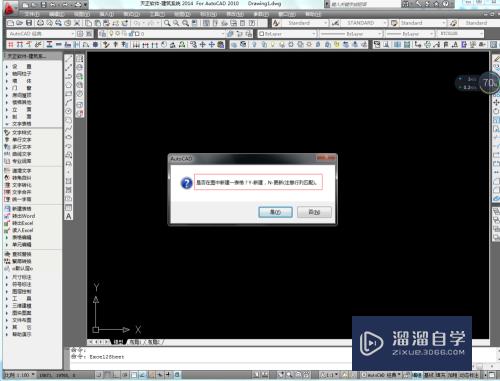Click the Multileader Style icon
Viewport: 500px width, 381px height.
pyautogui.click(x=453, y=23)
